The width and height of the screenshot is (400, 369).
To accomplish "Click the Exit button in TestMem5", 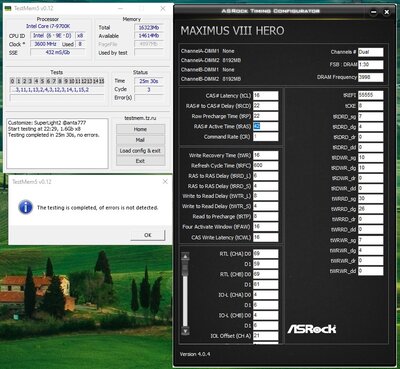I will pos(140,161).
